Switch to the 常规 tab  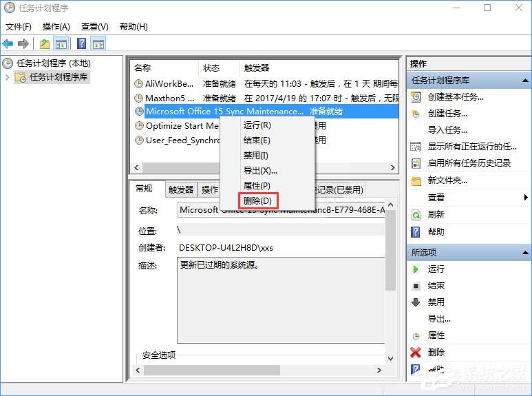coord(144,189)
